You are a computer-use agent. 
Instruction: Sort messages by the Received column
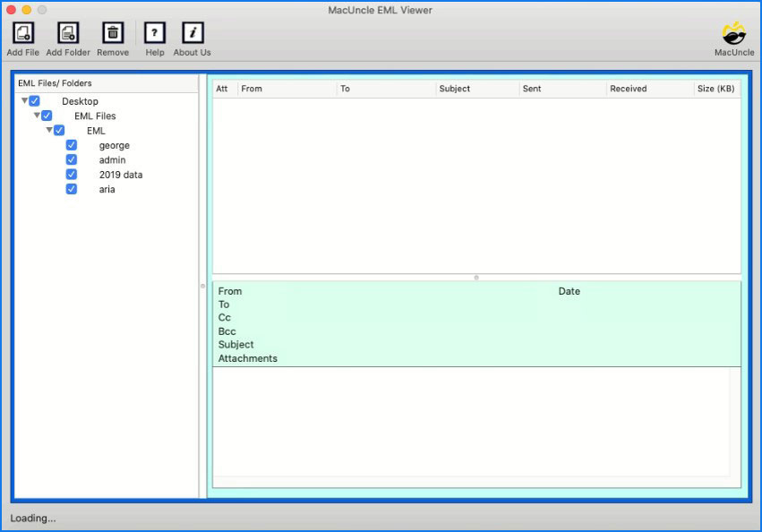tap(627, 89)
